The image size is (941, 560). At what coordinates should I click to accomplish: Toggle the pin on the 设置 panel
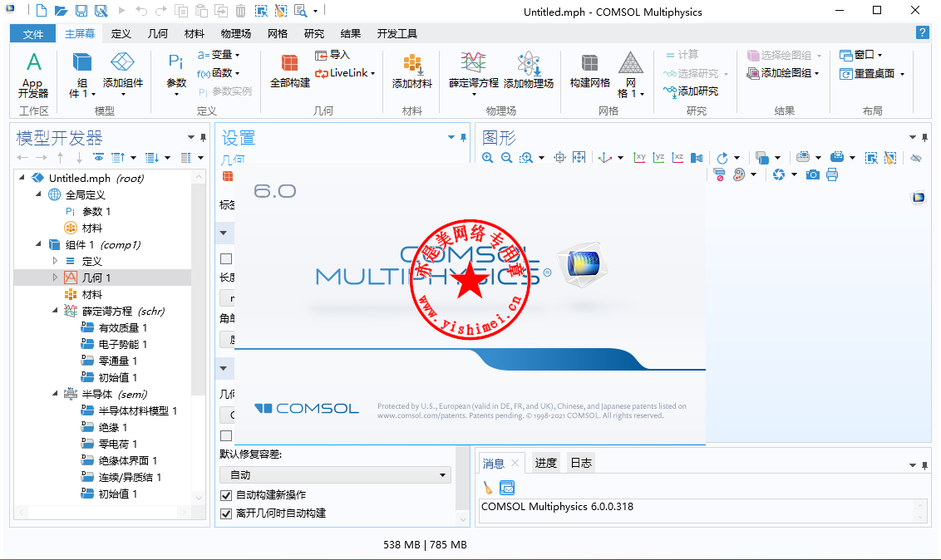coord(463,138)
